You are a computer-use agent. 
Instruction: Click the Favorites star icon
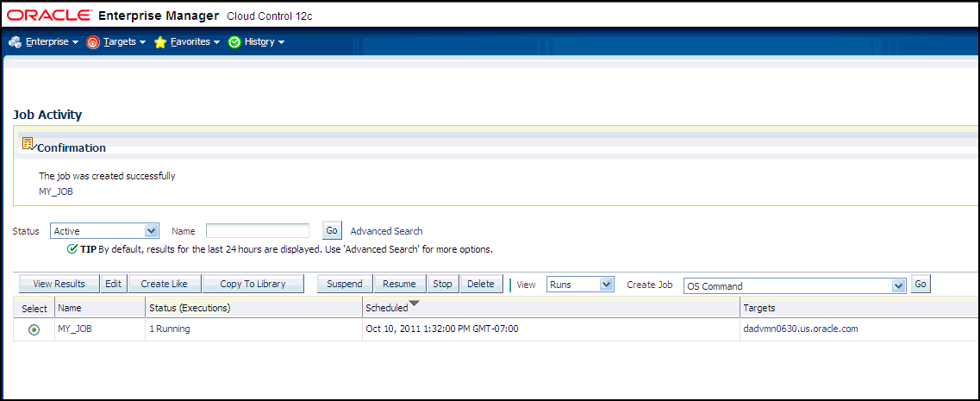(x=160, y=42)
